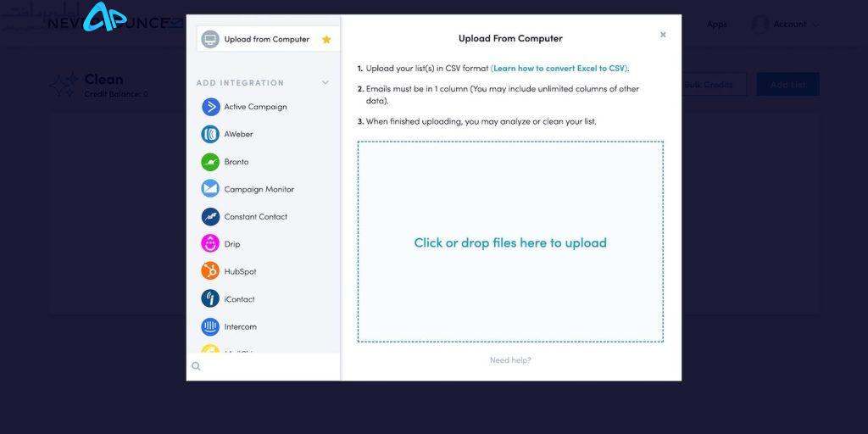The height and width of the screenshot is (434, 868).
Task: Open the Upload from Computer label
Action: (x=267, y=39)
